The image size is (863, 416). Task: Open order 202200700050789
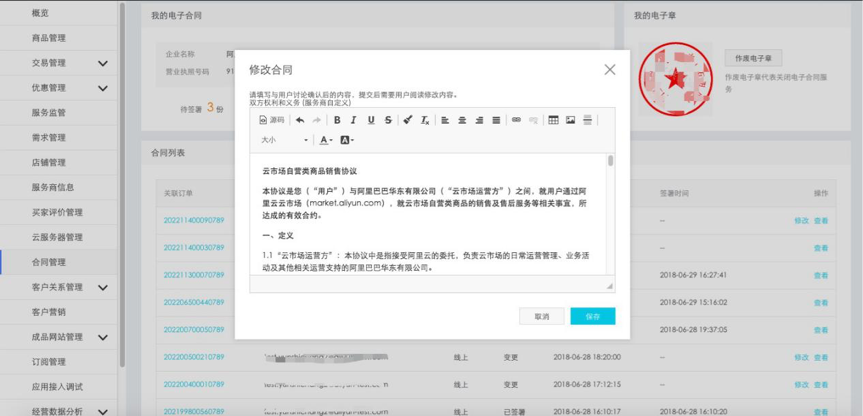point(194,329)
